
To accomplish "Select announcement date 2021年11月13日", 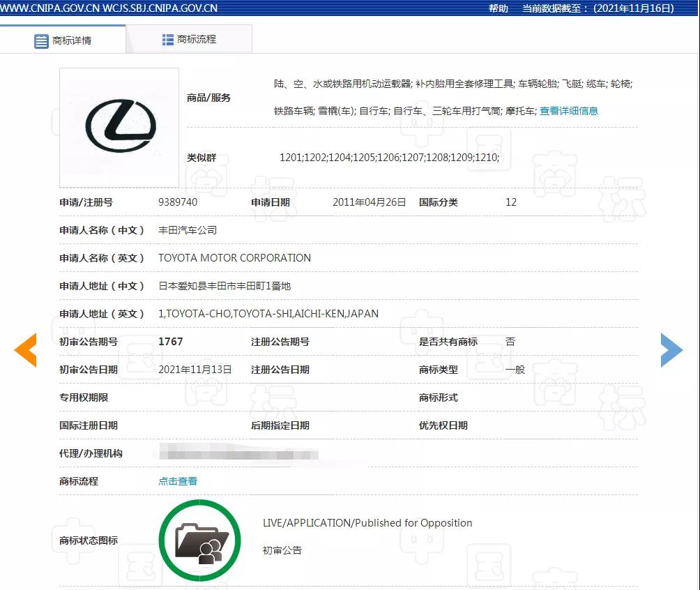I will tap(195, 370).
